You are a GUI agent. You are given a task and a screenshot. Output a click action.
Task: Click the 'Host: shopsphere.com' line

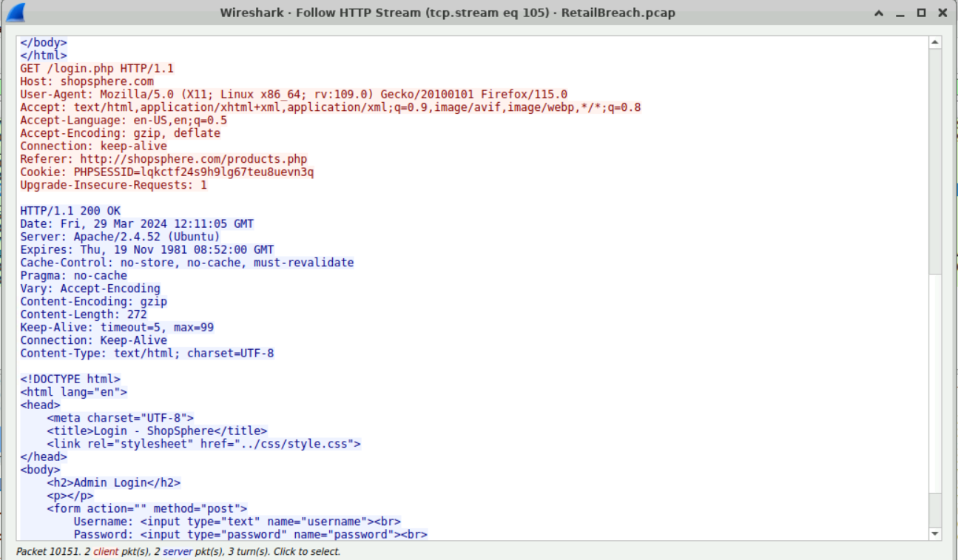[87, 81]
